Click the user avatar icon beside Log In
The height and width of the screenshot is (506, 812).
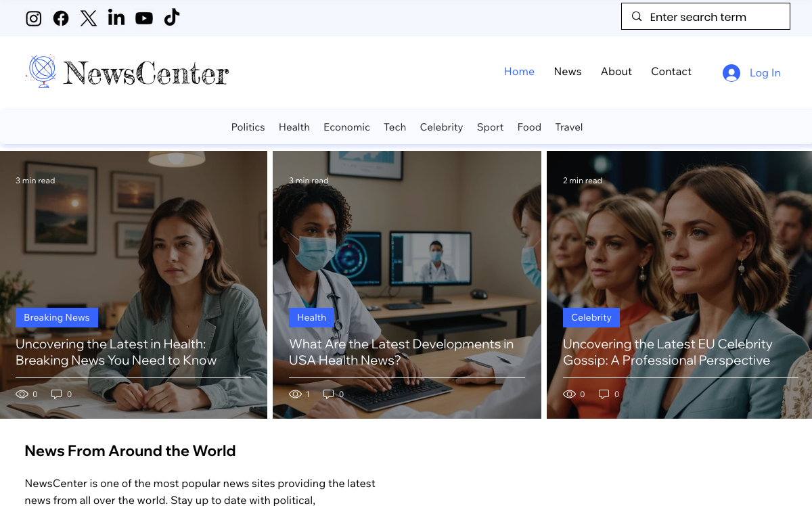(x=731, y=73)
